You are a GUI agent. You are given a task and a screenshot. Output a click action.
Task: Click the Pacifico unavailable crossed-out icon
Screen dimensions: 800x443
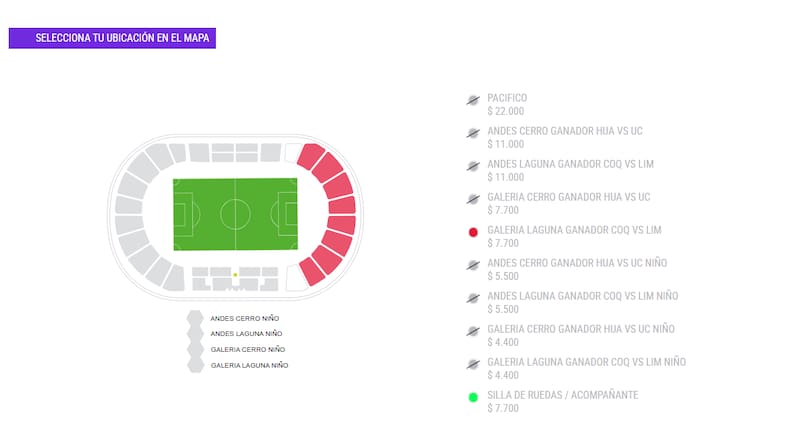473,100
